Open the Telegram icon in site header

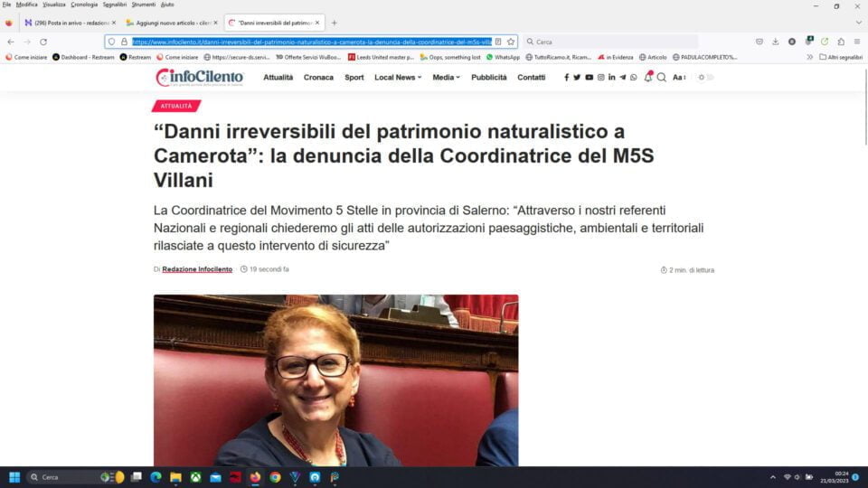(623, 78)
